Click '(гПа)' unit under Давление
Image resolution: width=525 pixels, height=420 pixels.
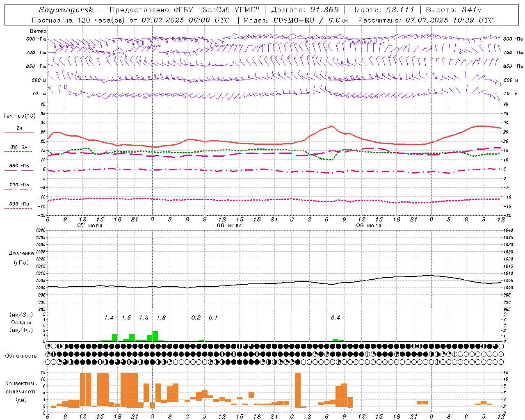coord(21,263)
